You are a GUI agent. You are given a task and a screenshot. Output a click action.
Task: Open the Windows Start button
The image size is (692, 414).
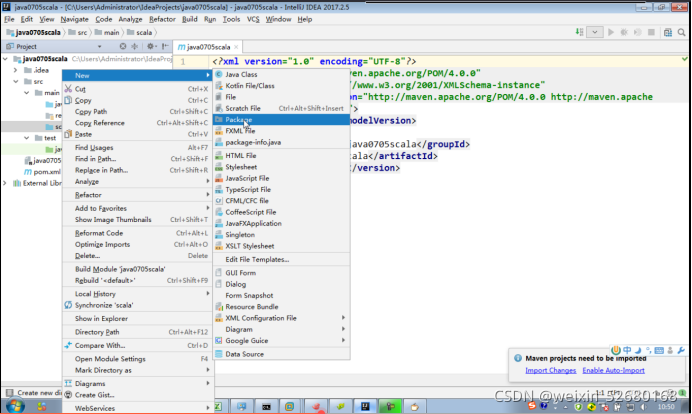pos(15,406)
